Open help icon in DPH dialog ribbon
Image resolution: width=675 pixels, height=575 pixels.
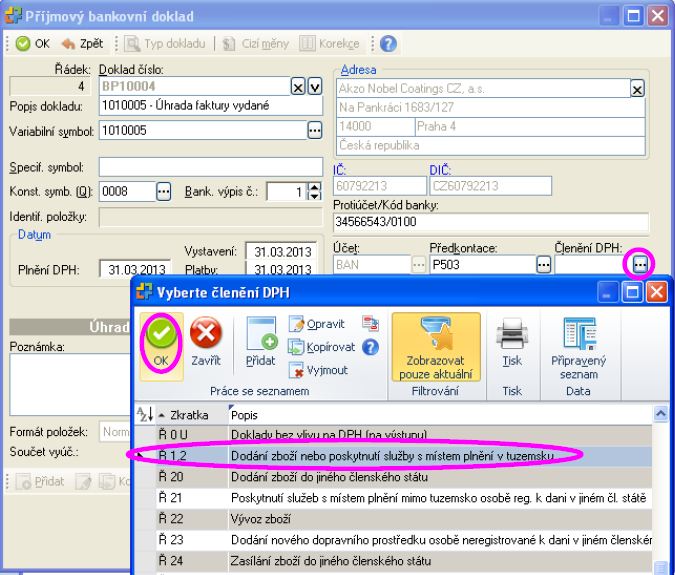point(370,347)
